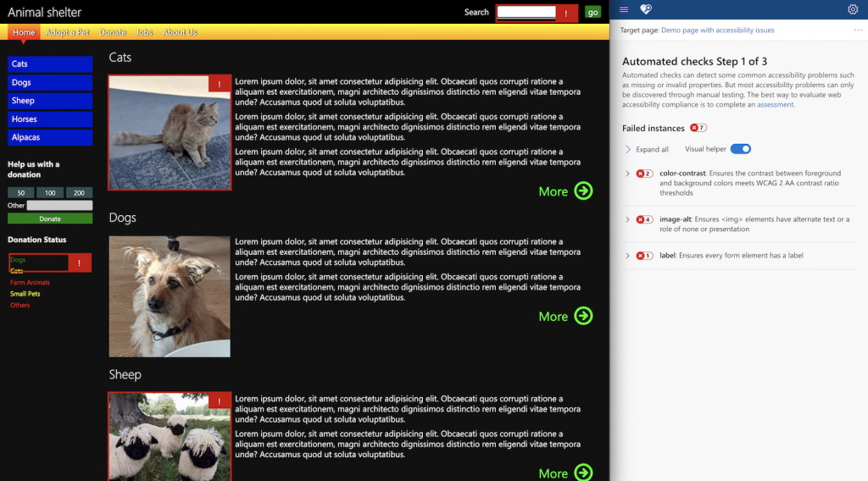Open the Donate navigation tab
Image resolution: width=868 pixels, height=481 pixels.
click(113, 32)
